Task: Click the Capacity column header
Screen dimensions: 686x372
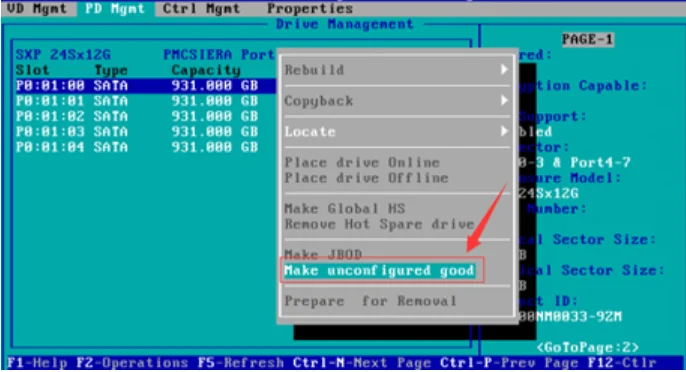Action: tap(206, 70)
